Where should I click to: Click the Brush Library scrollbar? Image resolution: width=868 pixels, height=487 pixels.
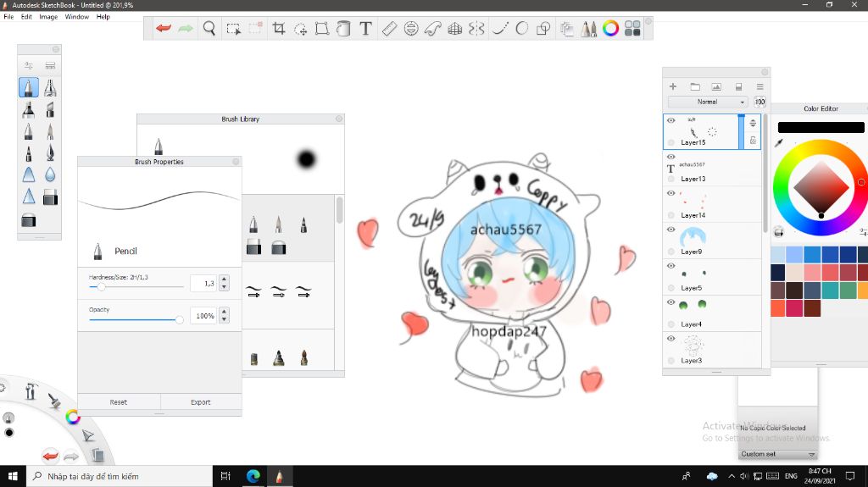click(x=339, y=210)
